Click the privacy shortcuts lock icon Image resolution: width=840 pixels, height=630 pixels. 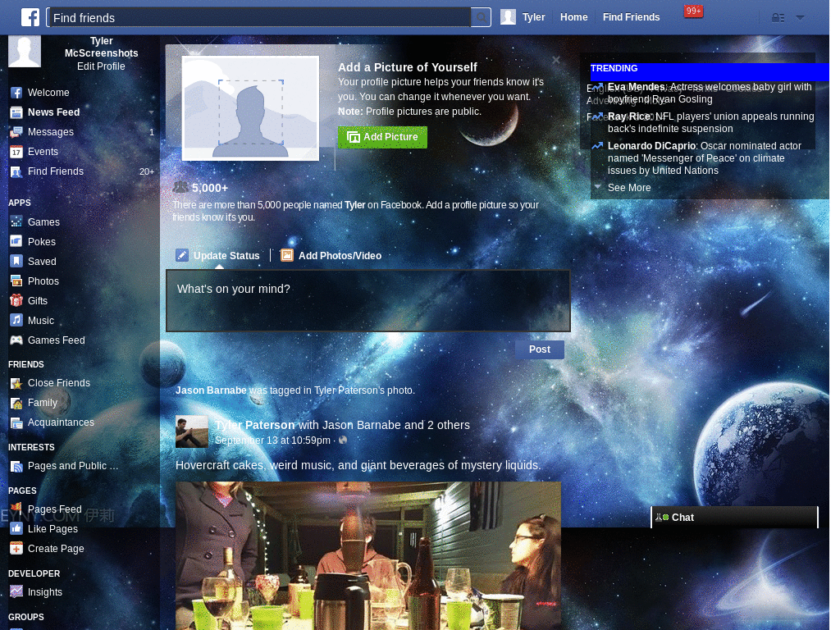pos(778,16)
